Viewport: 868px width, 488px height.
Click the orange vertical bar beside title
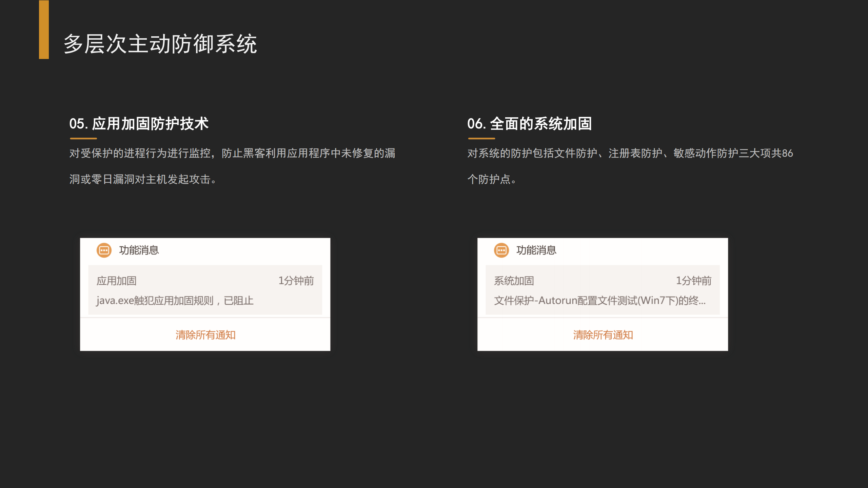click(44, 30)
